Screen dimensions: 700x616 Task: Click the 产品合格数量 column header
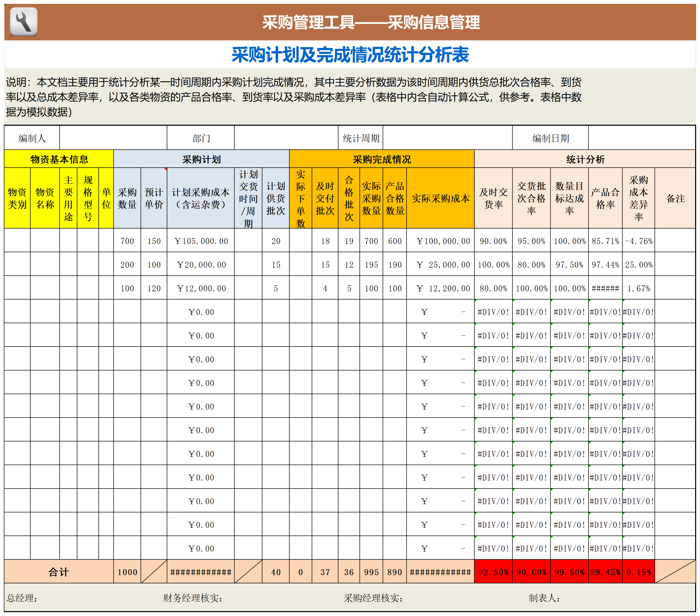[x=395, y=198]
